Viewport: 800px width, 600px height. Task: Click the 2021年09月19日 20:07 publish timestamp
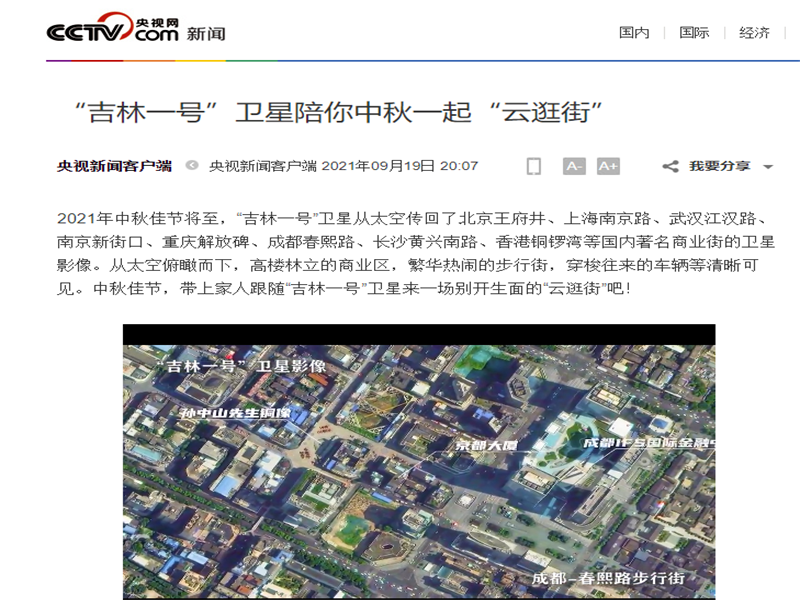tap(399, 166)
